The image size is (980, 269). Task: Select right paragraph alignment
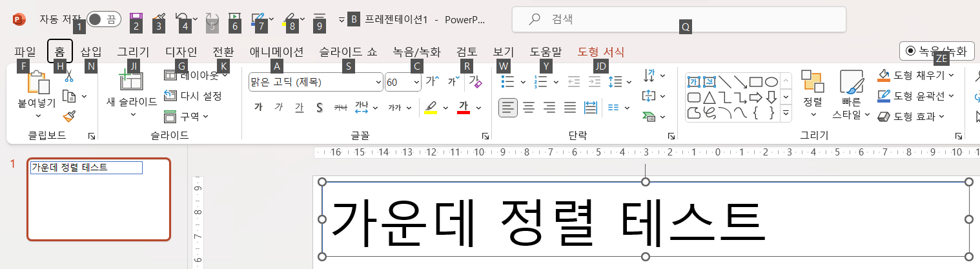(549, 107)
